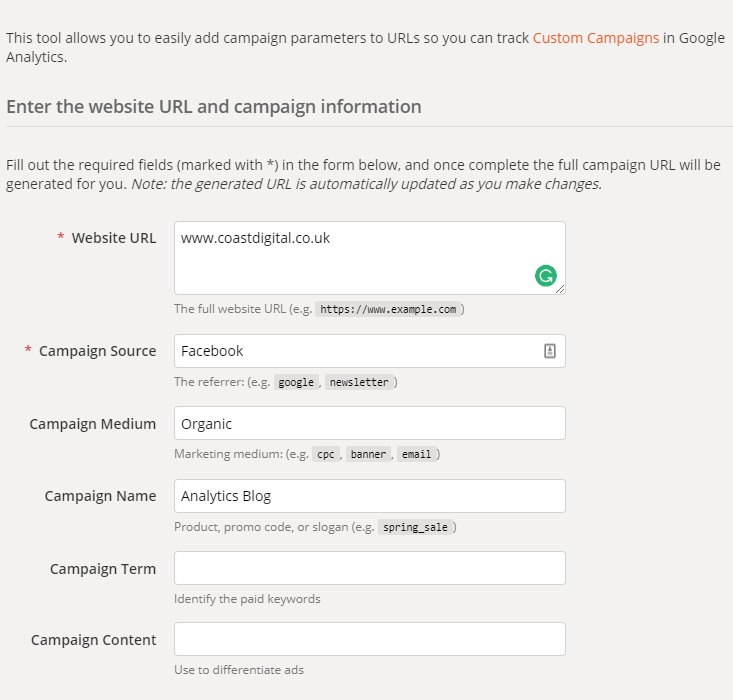This screenshot has height=700, width=733.
Task: Click the Campaign Name label
Action: (101, 496)
